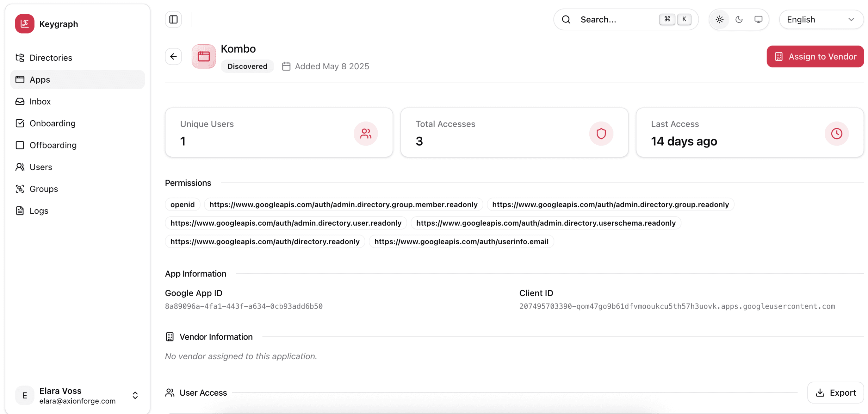Click the Kombo app icon
This screenshot has width=868, height=414.
(203, 56)
